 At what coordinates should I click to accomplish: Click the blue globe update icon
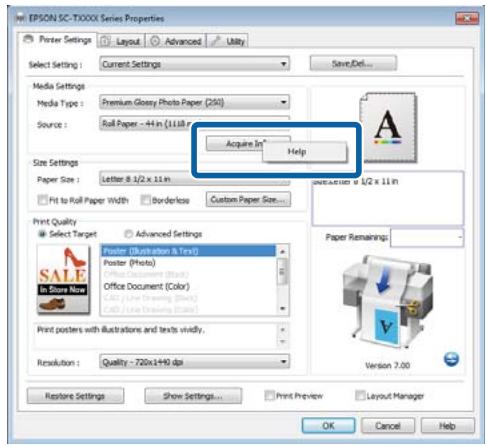[451, 359]
